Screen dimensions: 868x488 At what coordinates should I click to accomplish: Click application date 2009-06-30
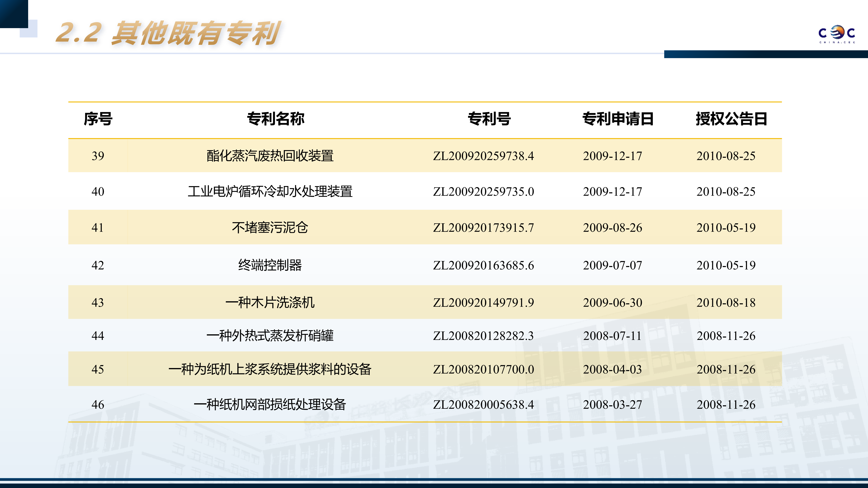pos(612,302)
